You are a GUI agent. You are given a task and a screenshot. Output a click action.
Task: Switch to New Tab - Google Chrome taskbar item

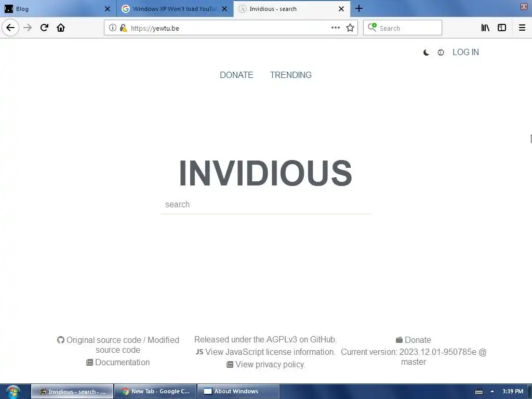coord(155,391)
